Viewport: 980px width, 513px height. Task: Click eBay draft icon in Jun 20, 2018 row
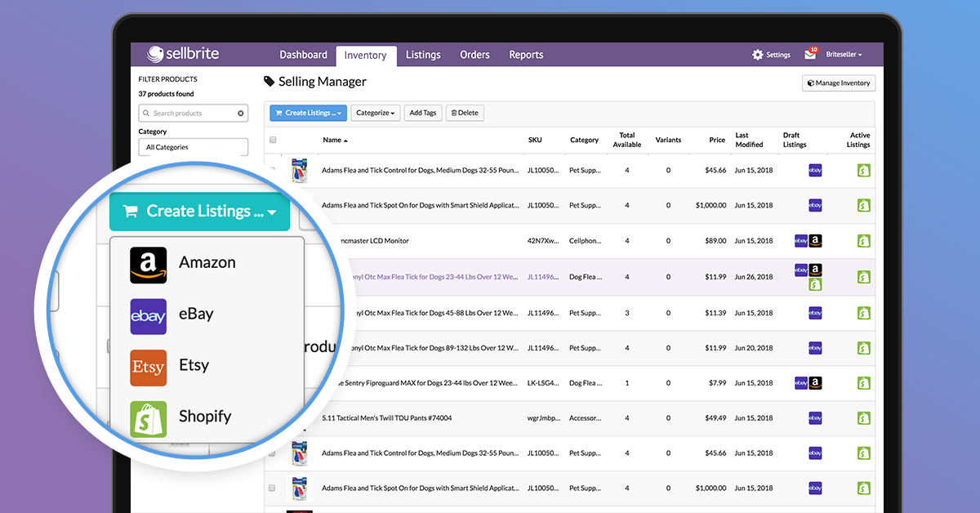(815, 348)
